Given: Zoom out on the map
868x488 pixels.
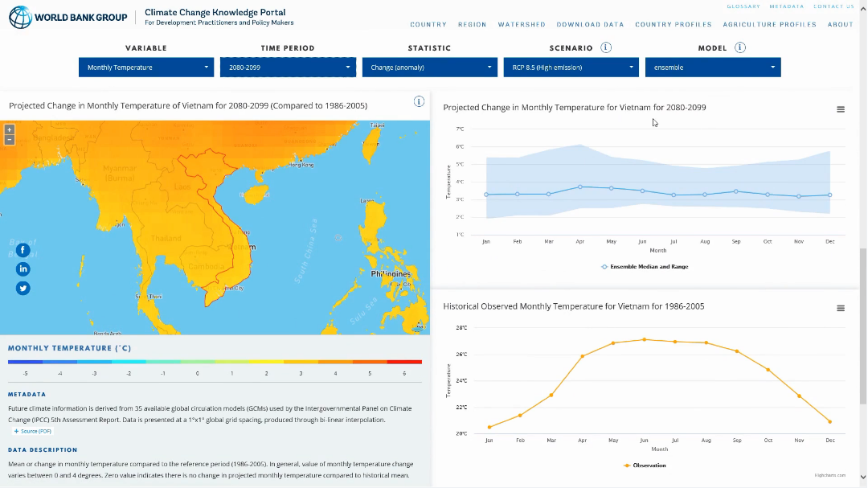Looking at the screenshot, I should (x=10, y=140).
